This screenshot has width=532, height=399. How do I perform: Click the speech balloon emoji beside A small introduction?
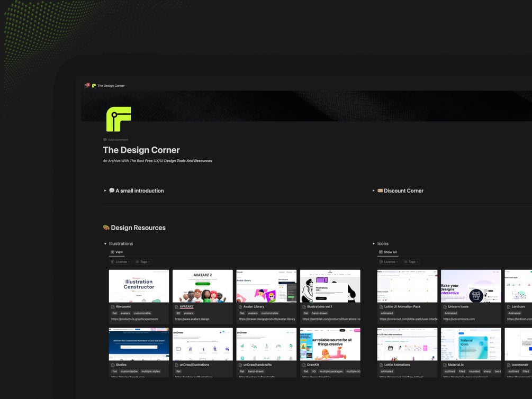pos(112,191)
